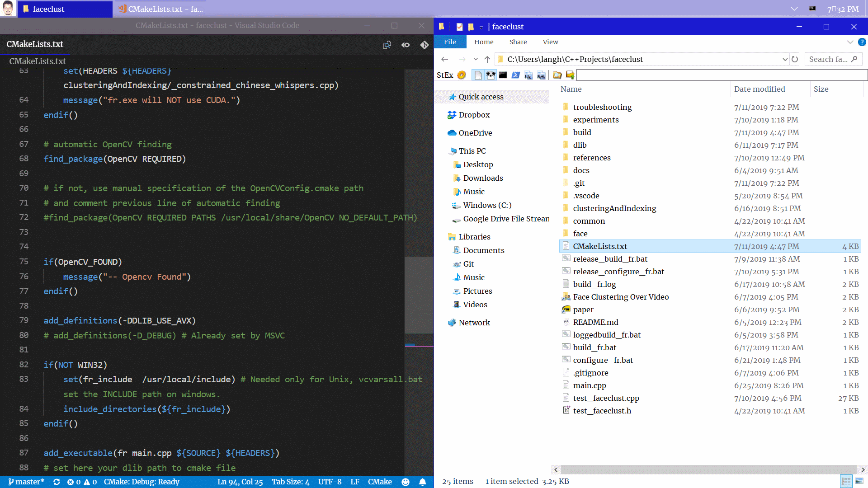The image size is (868, 488).
Task: Click CMake: Debug: Ready status button
Action: 142,482
